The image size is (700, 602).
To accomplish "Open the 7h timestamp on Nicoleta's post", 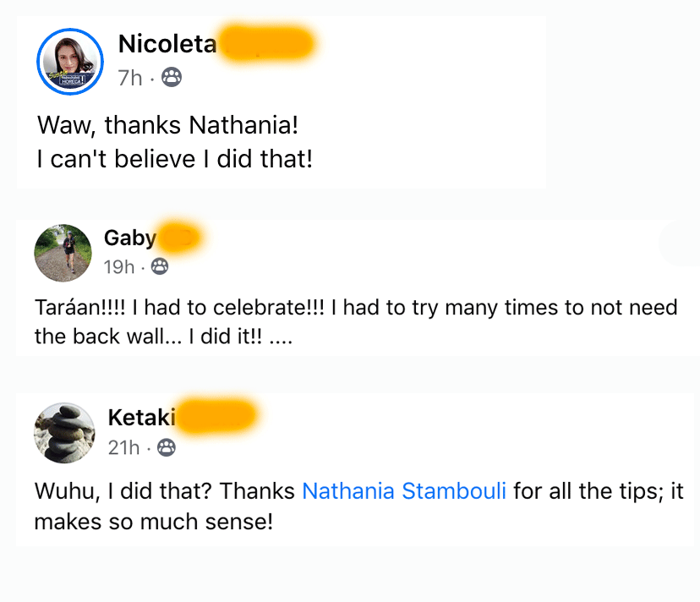I will point(130,79).
